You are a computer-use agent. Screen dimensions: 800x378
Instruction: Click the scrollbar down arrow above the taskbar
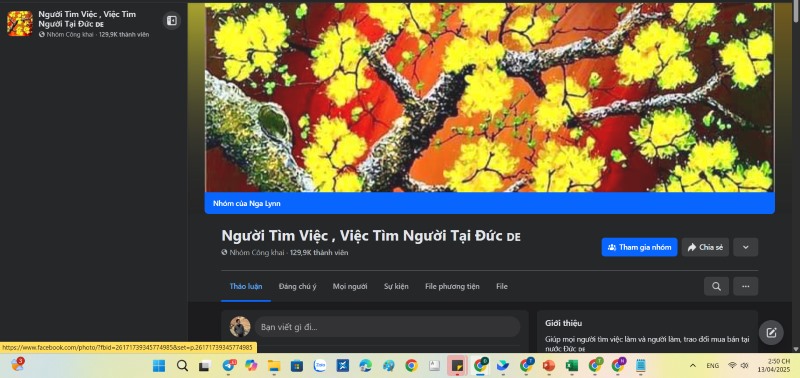[796, 349]
